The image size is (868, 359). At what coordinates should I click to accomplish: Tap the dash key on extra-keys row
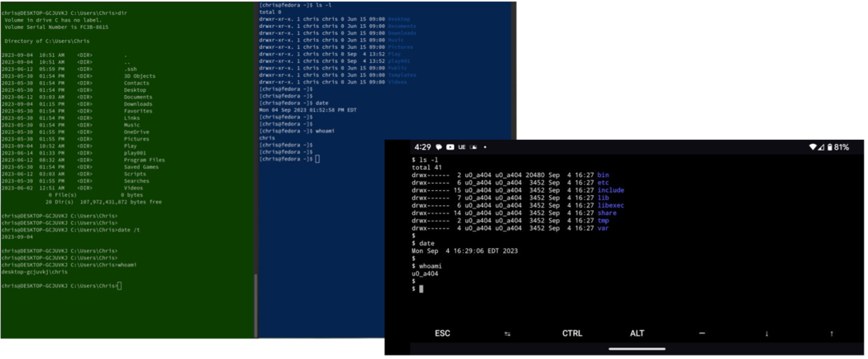[x=702, y=333]
